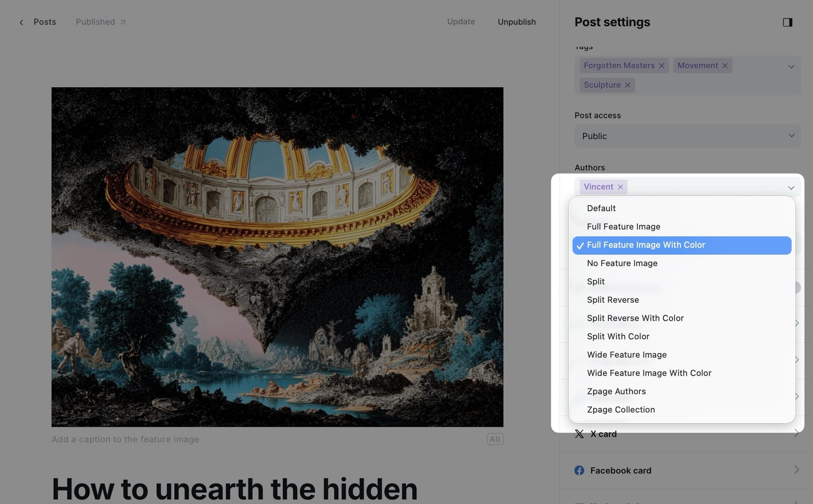This screenshot has height=504, width=813.
Task: Click the back arrow next to Posts
Action: [22, 22]
